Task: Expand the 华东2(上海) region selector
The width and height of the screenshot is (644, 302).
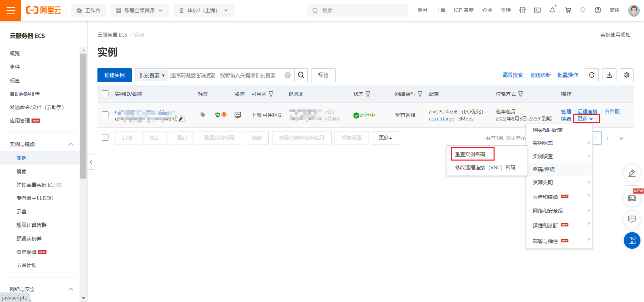Action: click(203, 10)
